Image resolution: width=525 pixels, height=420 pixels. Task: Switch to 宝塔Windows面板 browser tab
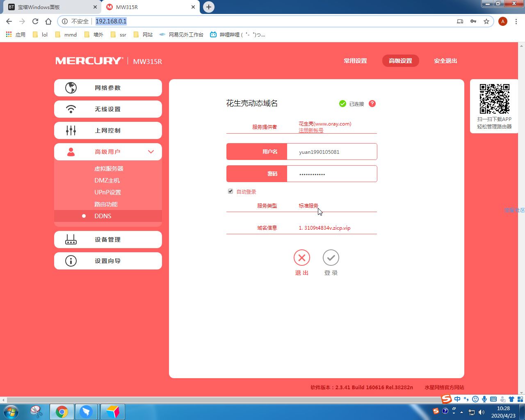[52, 7]
